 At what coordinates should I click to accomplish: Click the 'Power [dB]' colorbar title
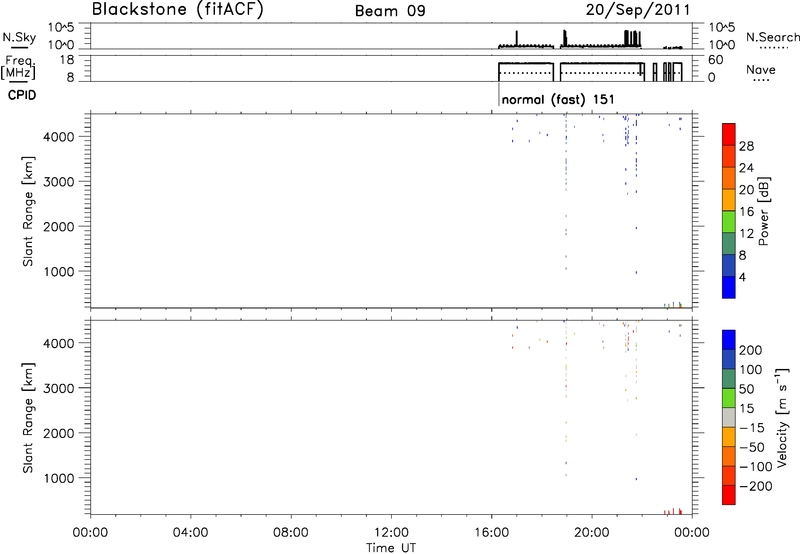(x=763, y=211)
